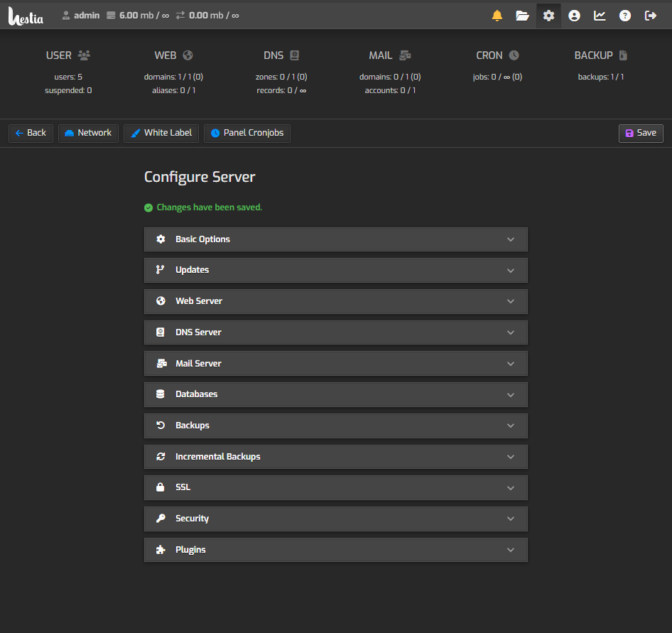The image size is (672, 633).
Task: Click the USER section people icon
Action: tap(84, 55)
